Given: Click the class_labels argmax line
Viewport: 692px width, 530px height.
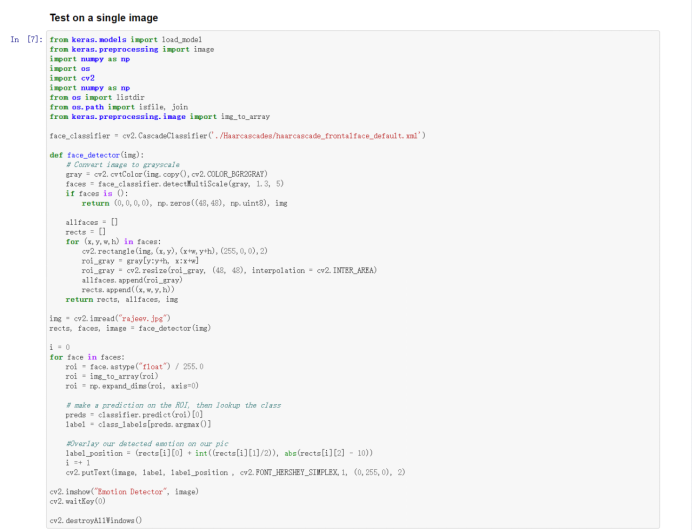Looking at the screenshot, I should tap(138, 425).
